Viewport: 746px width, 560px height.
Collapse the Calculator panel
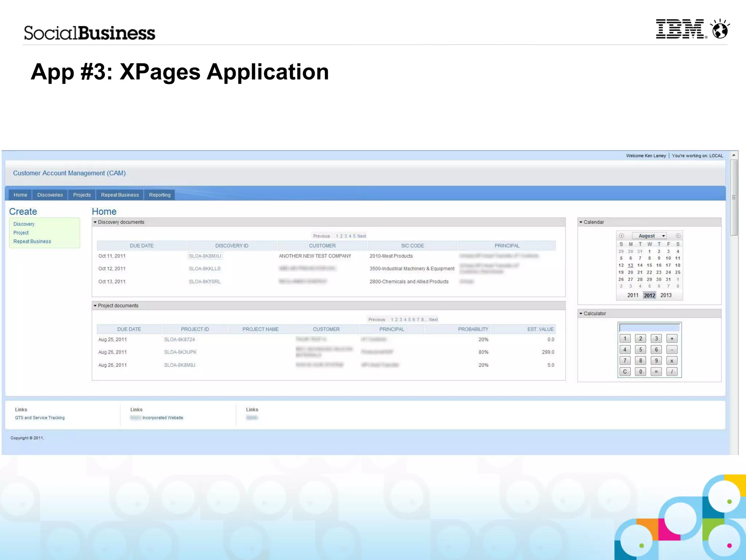[581, 314]
